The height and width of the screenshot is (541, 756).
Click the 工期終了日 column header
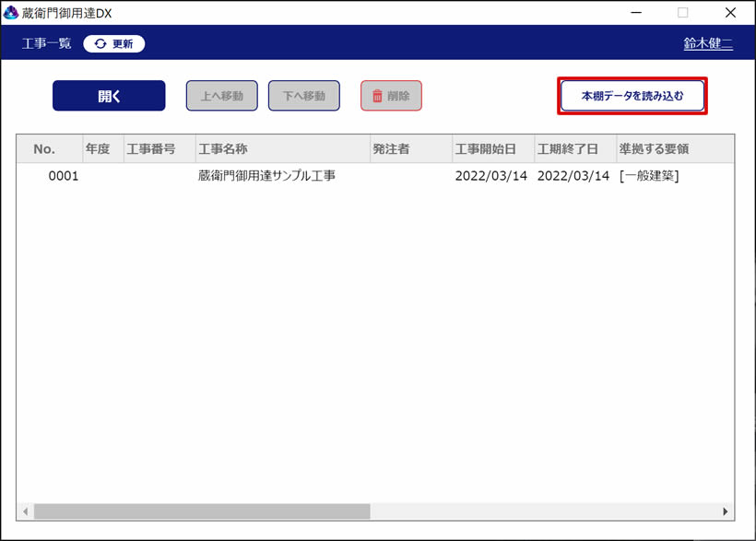tap(575, 149)
